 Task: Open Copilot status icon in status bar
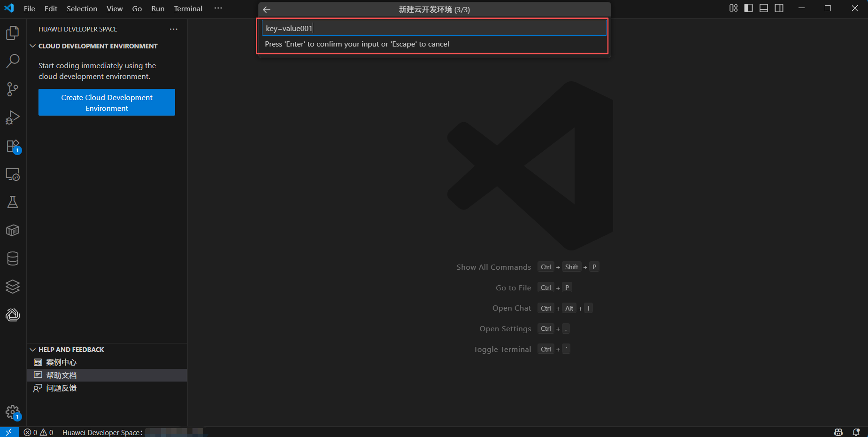pyautogui.click(x=838, y=432)
